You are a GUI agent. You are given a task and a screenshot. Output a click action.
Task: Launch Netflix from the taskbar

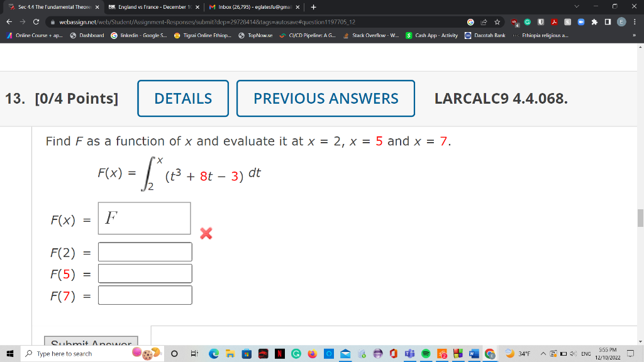(x=280, y=353)
